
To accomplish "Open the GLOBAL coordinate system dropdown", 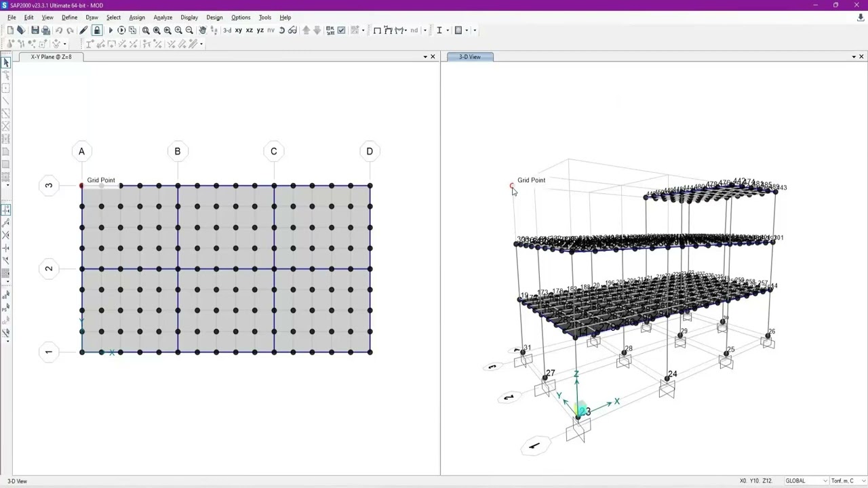I will tap(806, 481).
